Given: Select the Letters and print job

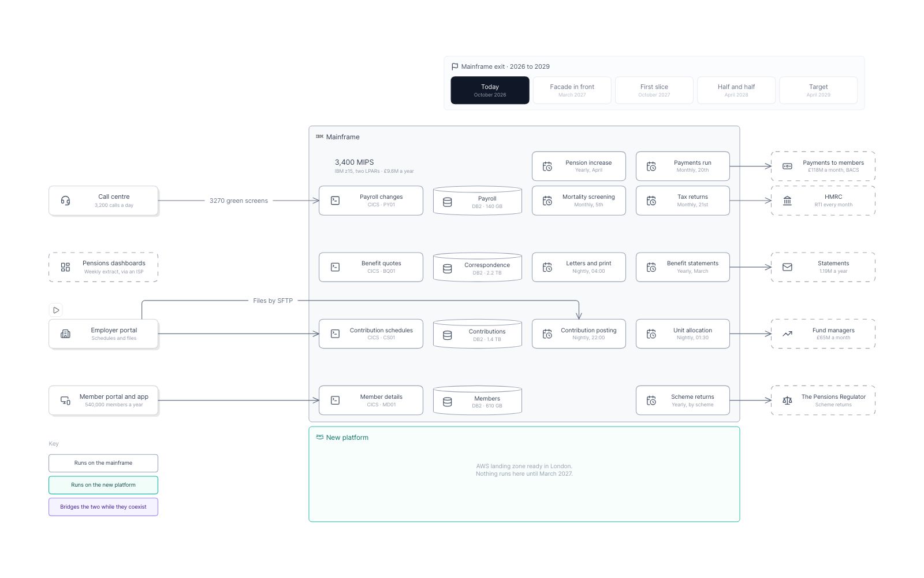Looking at the screenshot, I should [579, 267].
